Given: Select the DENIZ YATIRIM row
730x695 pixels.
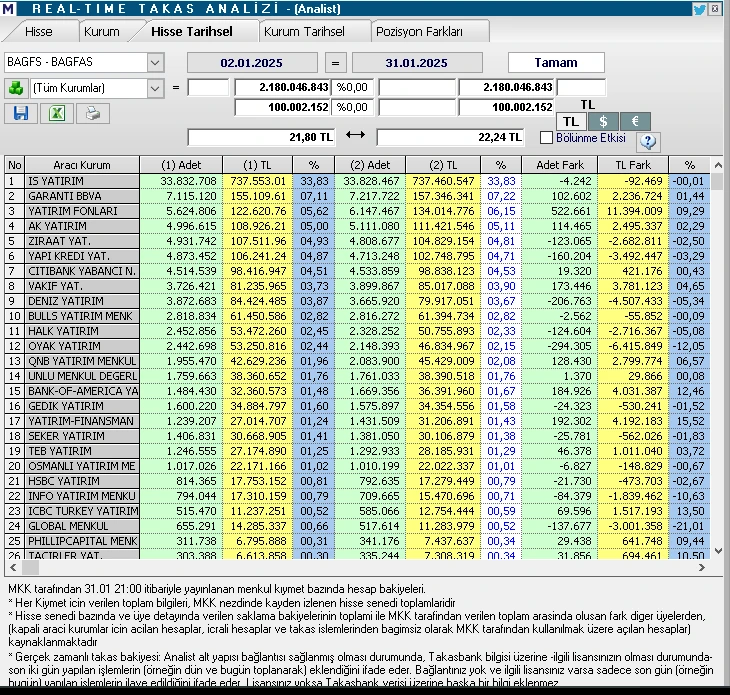Looking at the screenshot, I should 357,301.
